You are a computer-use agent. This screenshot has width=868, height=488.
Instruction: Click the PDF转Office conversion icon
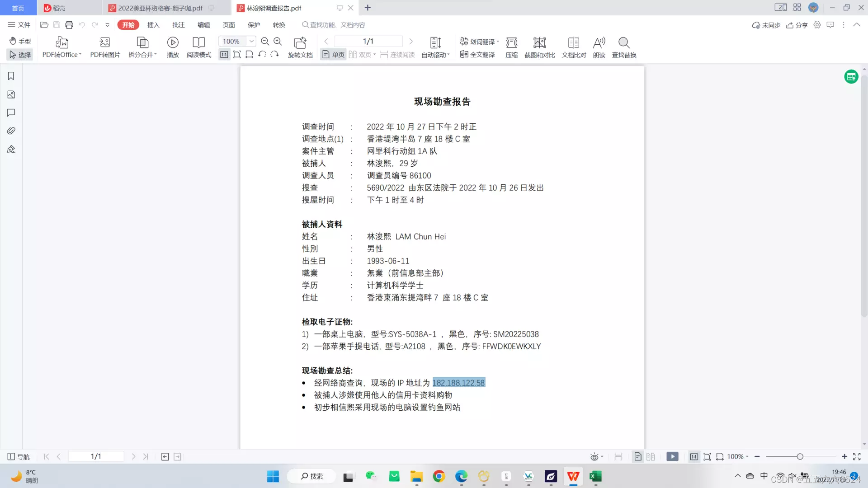coord(62,43)
